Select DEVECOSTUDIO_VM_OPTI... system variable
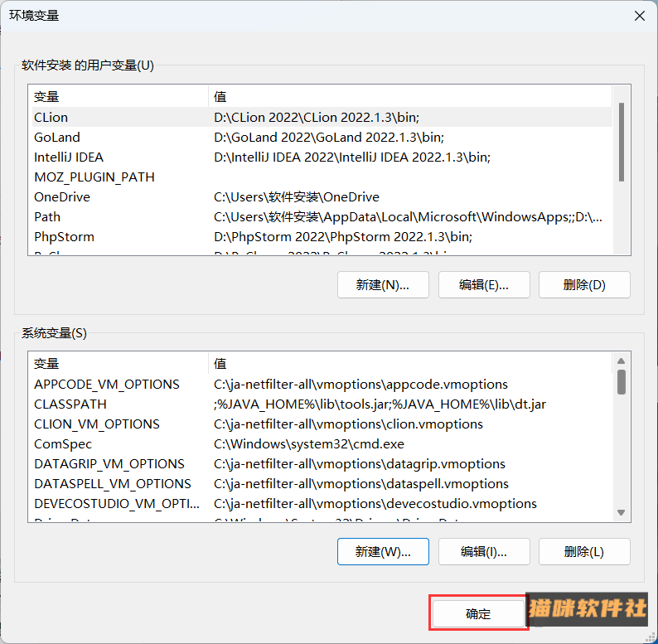The image size is (658, 644). tap(322, 504)
